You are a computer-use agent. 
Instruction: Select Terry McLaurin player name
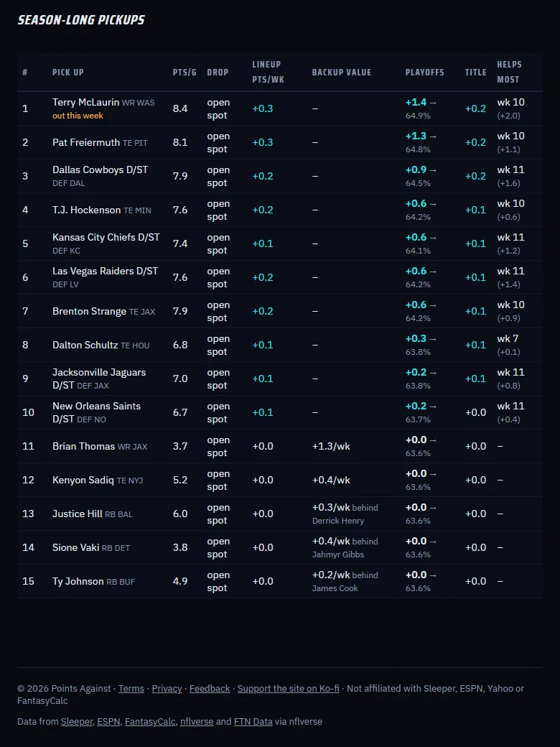click(x=85, y=103)
